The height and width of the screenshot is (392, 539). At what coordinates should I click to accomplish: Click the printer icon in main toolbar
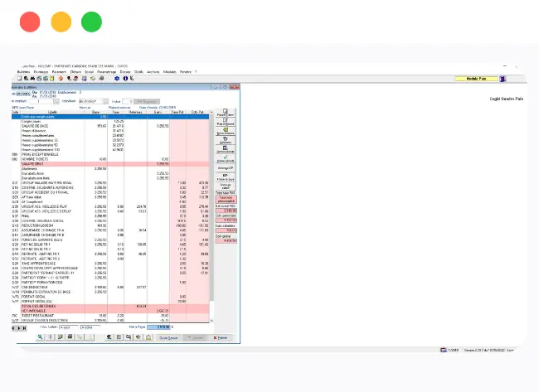(x=102, y=79)
